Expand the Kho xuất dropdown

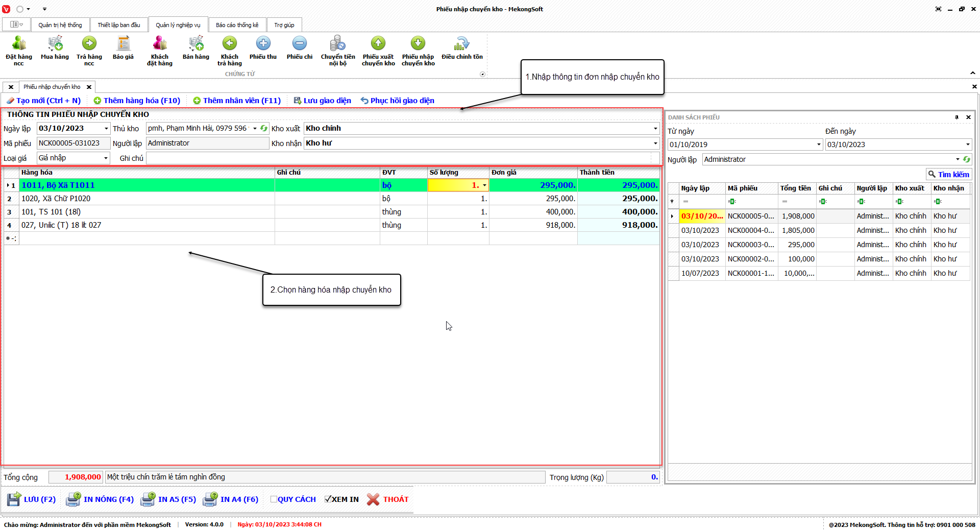tap(655, 129)
